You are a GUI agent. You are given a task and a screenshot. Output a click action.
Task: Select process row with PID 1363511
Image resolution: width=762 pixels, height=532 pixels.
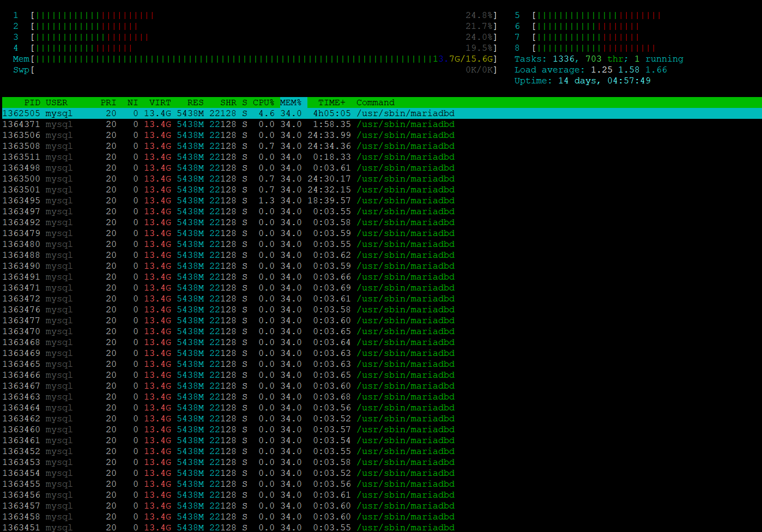point(229,157)
